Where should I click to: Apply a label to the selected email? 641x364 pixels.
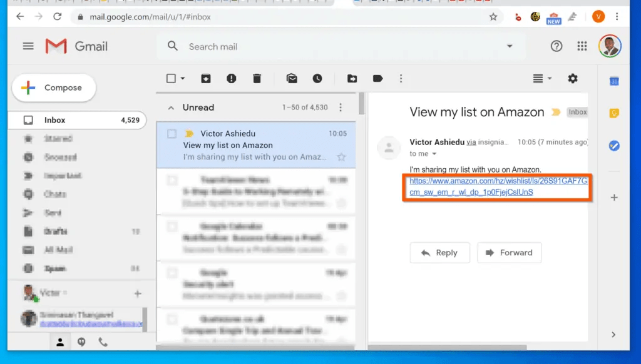pyautogui.click(x=376, y=78)
